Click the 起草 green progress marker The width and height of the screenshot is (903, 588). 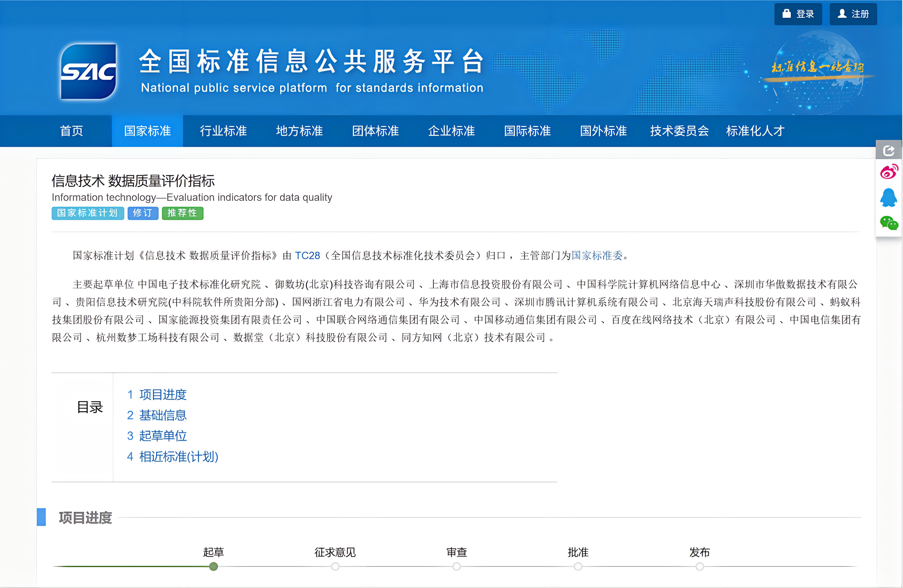tap(214, 566)
